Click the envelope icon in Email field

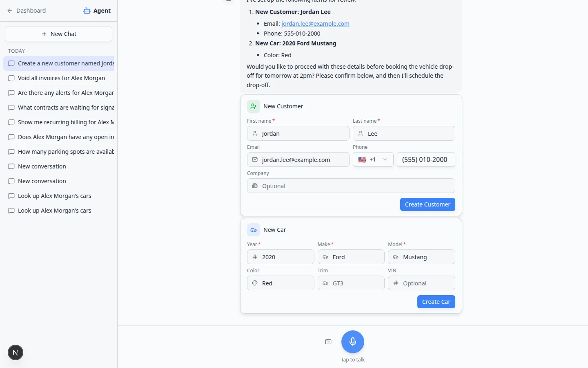[255, 160]
